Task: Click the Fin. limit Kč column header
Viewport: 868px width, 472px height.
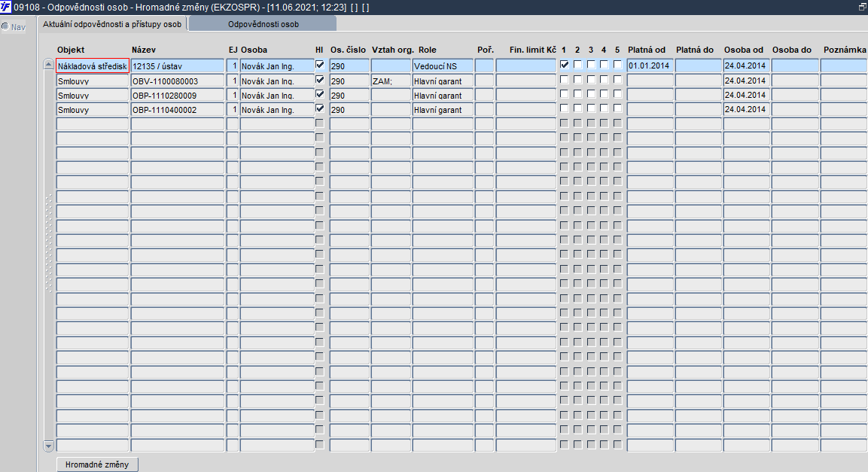Action: click(x=532, y=50)
